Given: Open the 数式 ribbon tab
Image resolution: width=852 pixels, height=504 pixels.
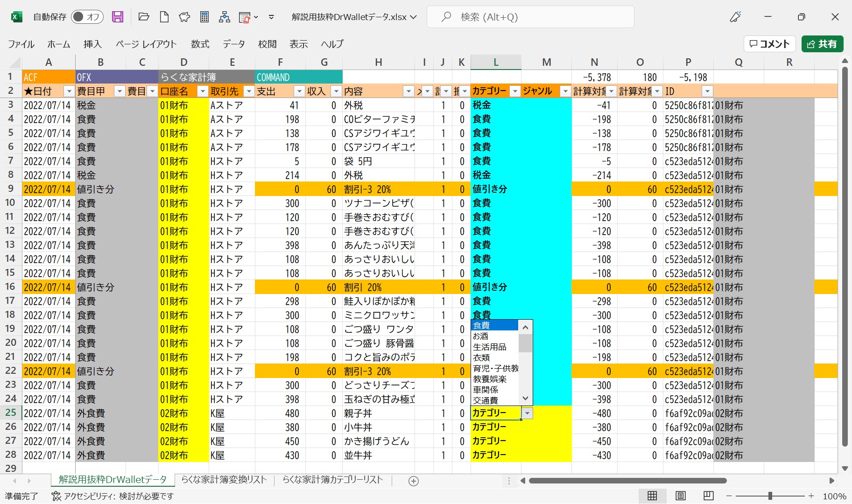Looking at the screenshot, I should click(200, 44).
